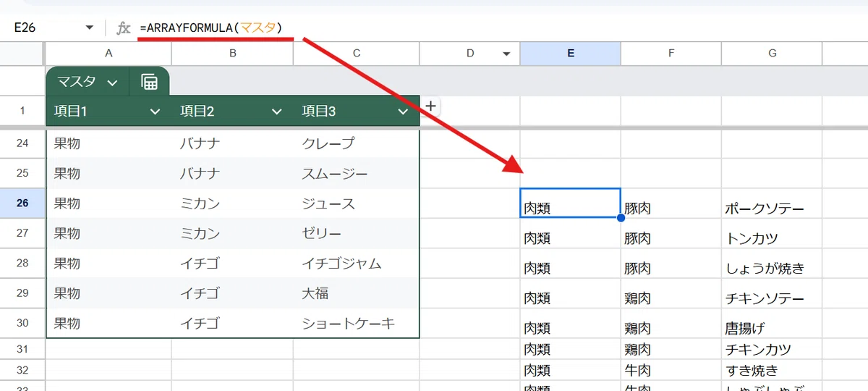Image resolution: width=868 pixels, height=391 pixels.
Task: Click バナナ cell in row 25
Action: [232, 174]
